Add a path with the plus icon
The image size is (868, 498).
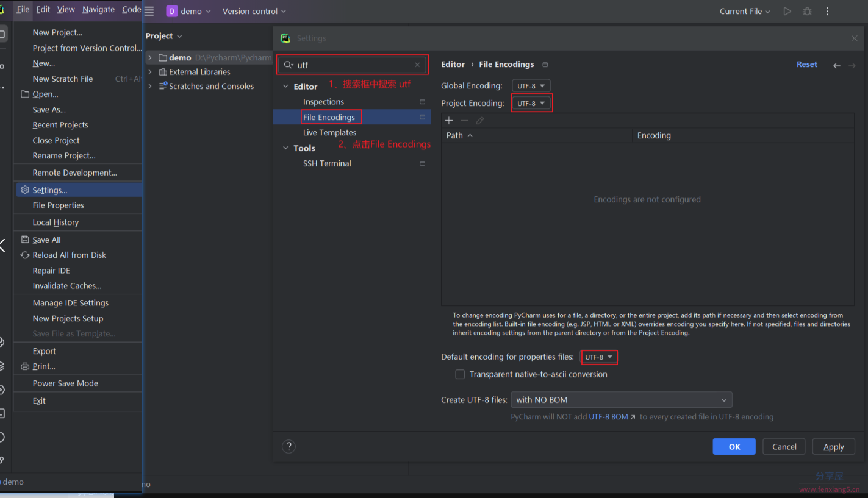click(449, 121)
